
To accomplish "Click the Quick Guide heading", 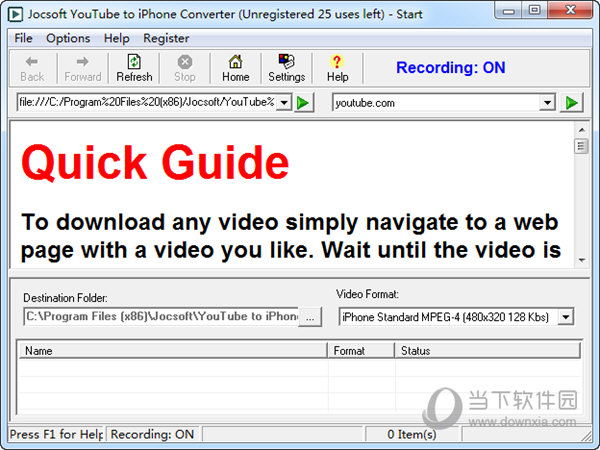I will click(x=155, y=162).
